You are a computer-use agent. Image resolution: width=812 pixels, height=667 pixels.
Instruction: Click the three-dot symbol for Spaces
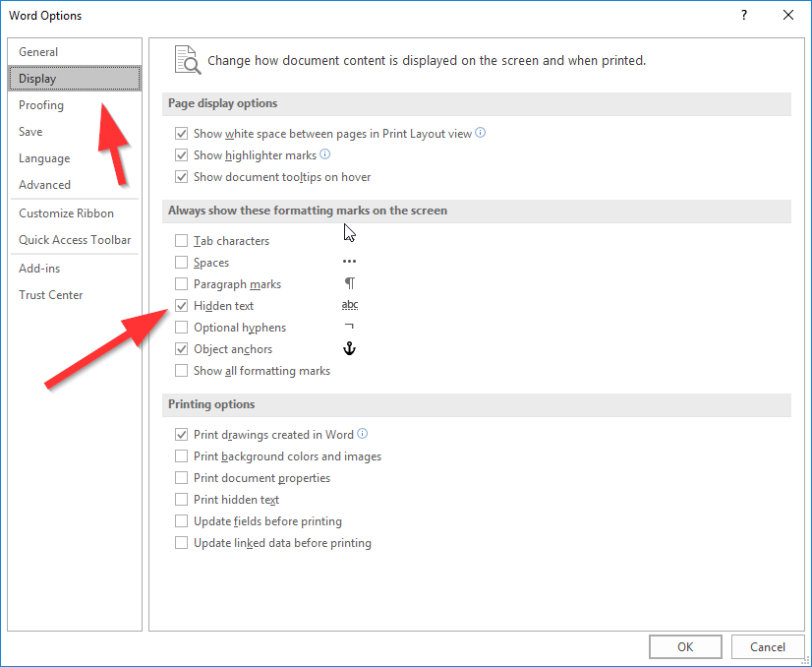(x=350, y=262)
